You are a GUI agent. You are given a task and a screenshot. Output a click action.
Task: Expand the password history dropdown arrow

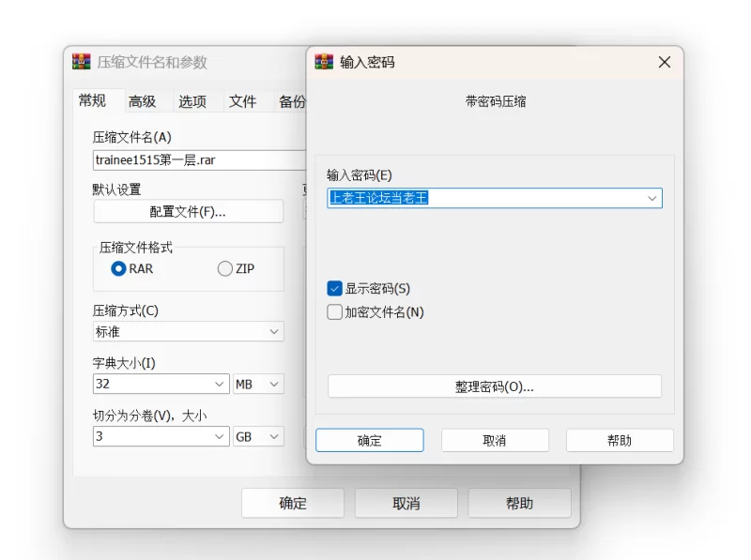(x=651, y=199)
